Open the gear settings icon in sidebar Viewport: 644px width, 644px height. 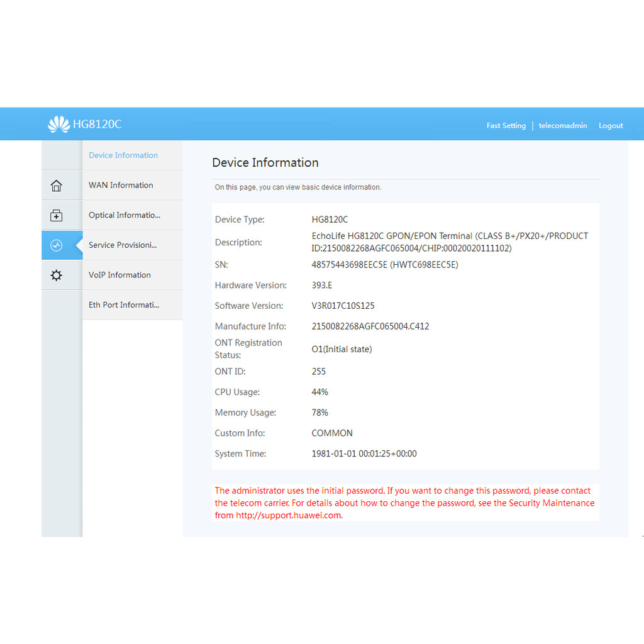tap(57, 275)
